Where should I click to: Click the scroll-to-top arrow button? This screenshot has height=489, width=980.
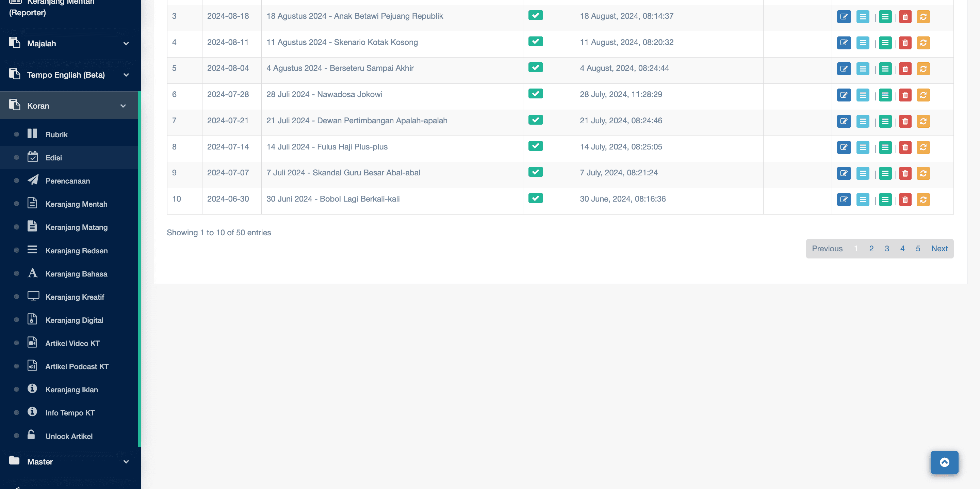click(944, 462)
